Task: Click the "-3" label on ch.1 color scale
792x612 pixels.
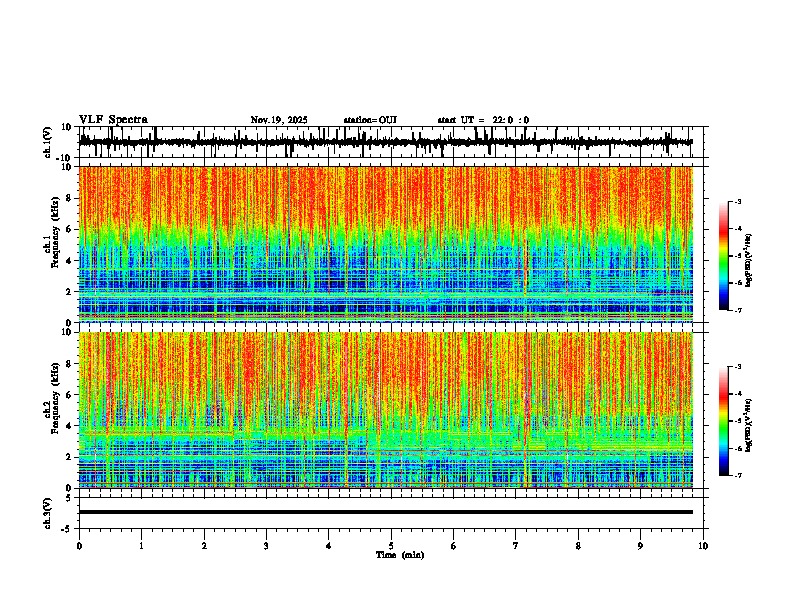Action: [738, 202]
